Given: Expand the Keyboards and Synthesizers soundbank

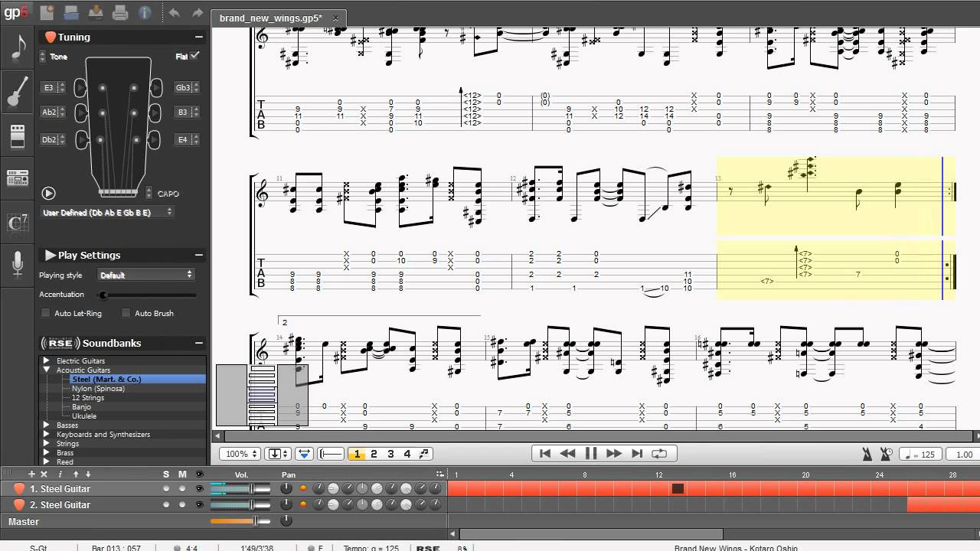Looking at the screenshot, I should click(x=46, y=434).
